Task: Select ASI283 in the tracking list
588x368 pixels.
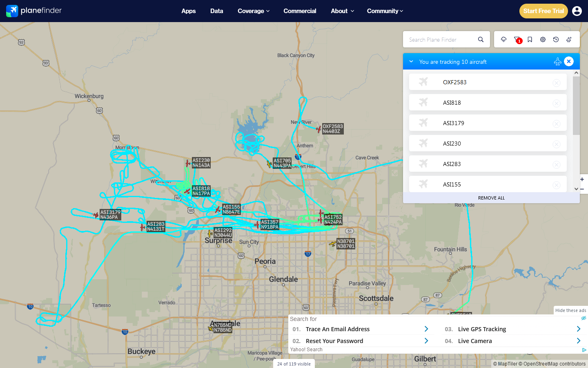Action: tap(488, 164)
